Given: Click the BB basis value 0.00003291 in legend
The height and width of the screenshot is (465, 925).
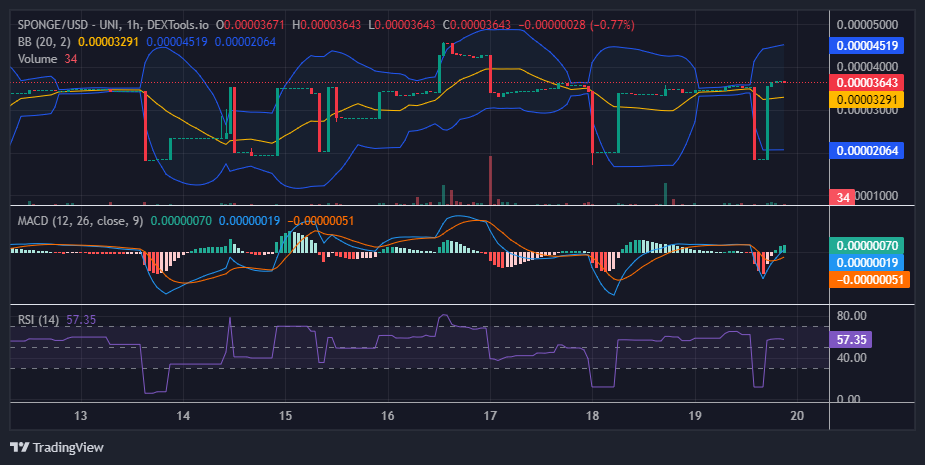Looking at the screenshot, I should (x=109, y=42).
